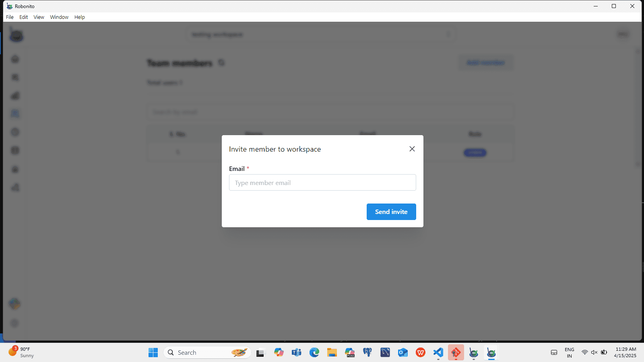The image size is (644, 362).
Task: Open the Edit menu
Action: tap(23, 17)
